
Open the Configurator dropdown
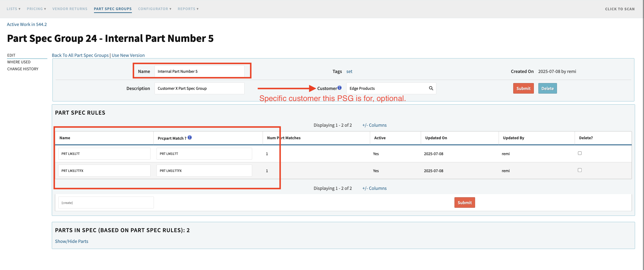tap(155, 9)
